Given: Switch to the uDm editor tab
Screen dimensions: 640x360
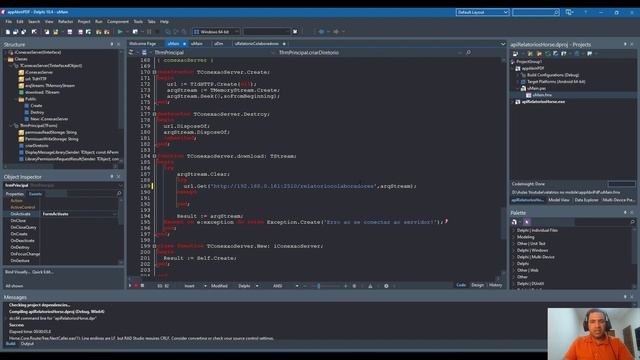Looking at the screenshot, I should pyautogui.click(x=219, y=44).
